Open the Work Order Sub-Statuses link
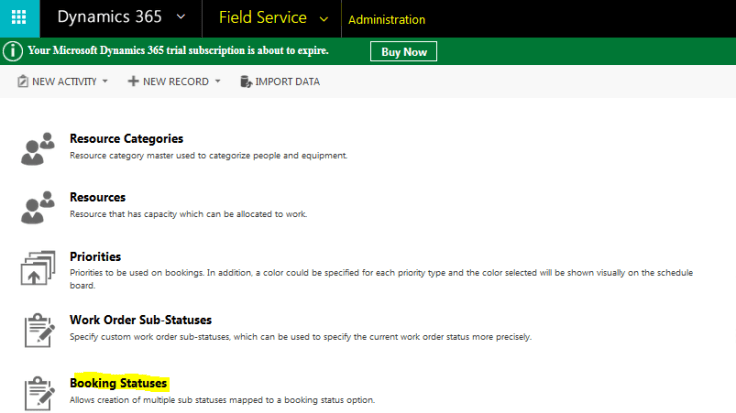Image resolution: width=736 pixels, height=413 pixels. [140, 320]
